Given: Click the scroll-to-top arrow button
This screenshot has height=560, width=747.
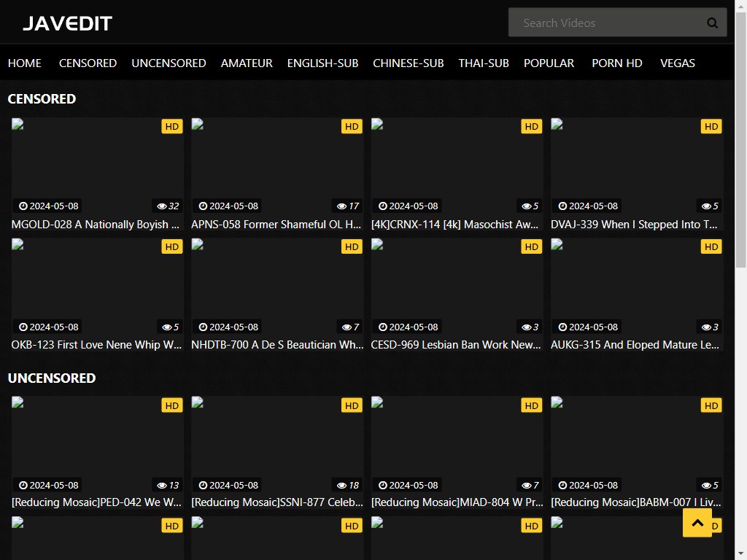Looking at the screenshot, I should click(697, 523).
